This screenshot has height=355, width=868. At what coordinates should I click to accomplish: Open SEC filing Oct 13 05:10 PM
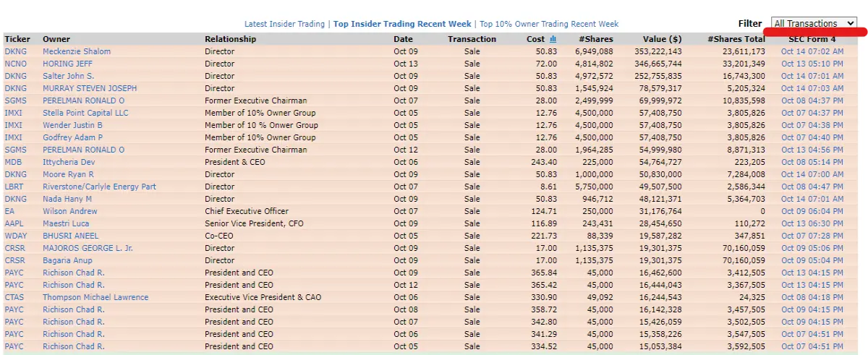(x=812, y=64)
